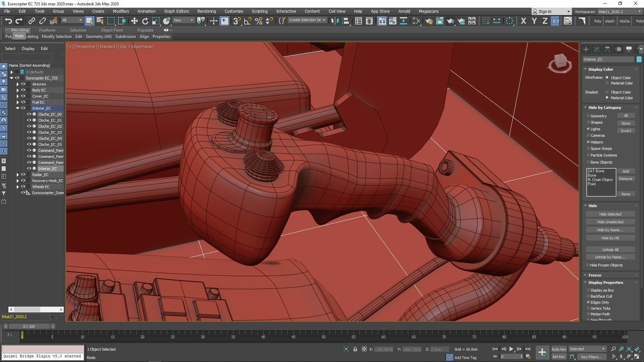
Task: Open the Workspaces dropdown
Action: 619,11
